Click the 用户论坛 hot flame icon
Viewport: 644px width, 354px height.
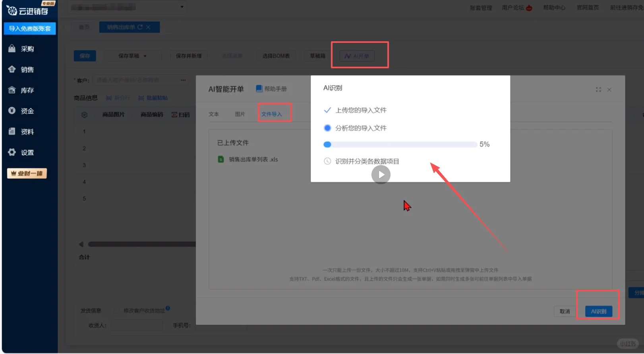529,8
